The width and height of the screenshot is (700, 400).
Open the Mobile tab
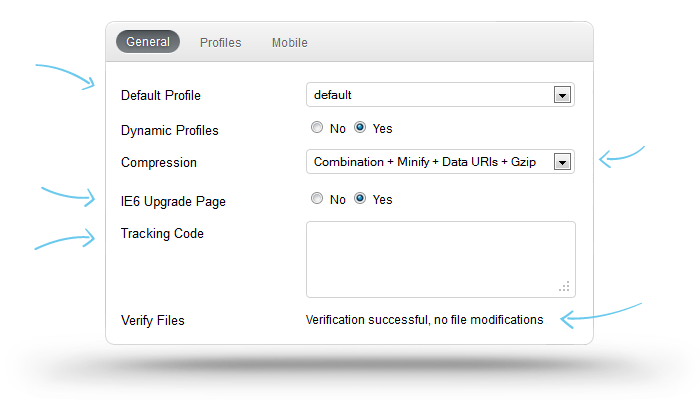coord(289,43)
